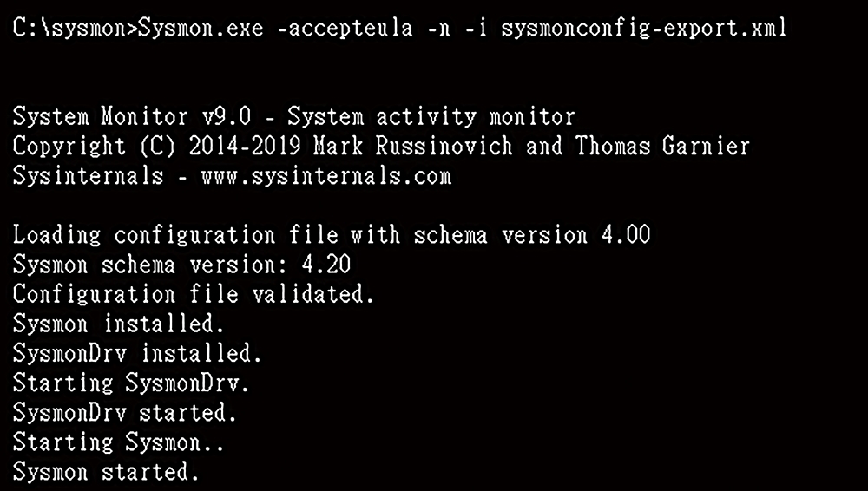Click the Sysmon schema version: 4.20 line
The image size is (868, 491).
[181, 264]
